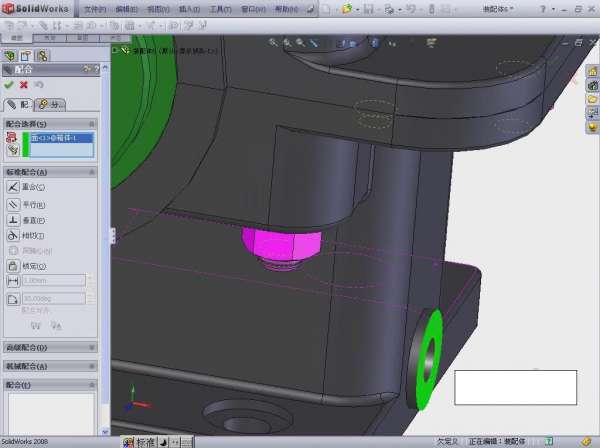Expand the 高级配合 section

tap(92, 347)
